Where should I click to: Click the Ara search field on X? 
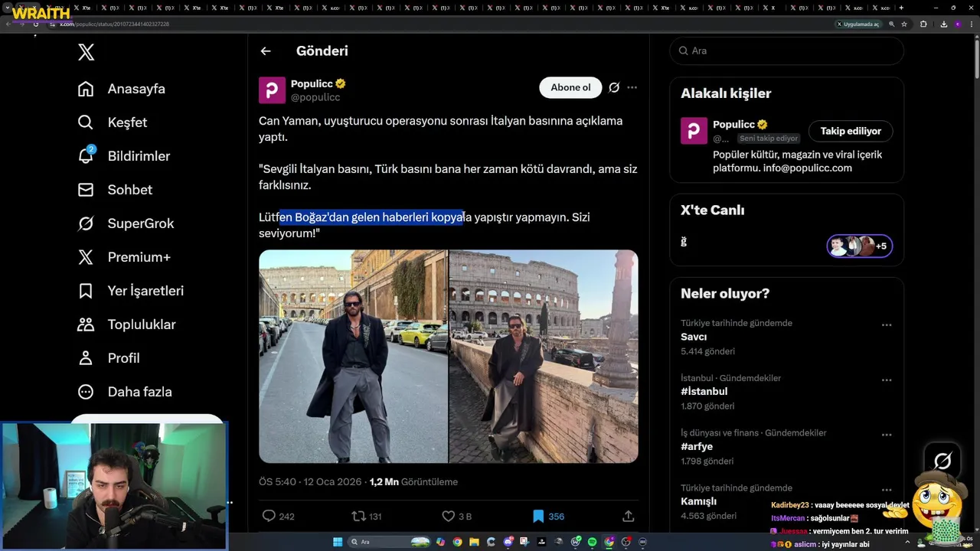tap(786, 51)
